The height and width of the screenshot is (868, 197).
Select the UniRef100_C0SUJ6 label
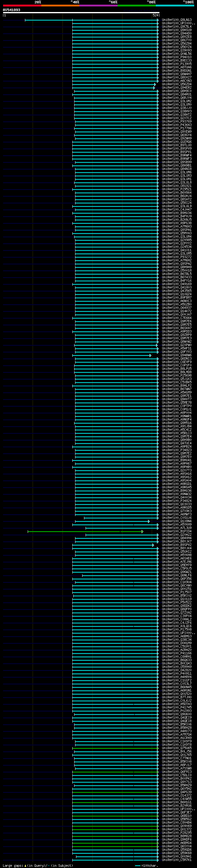point(176,518)
